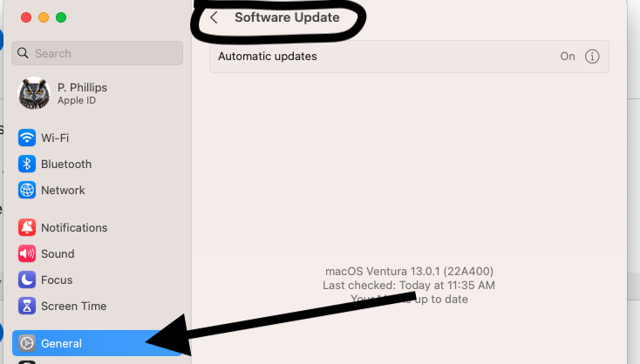Select the Focus moon icon
The image size is (640, 364).
point(27,280)
